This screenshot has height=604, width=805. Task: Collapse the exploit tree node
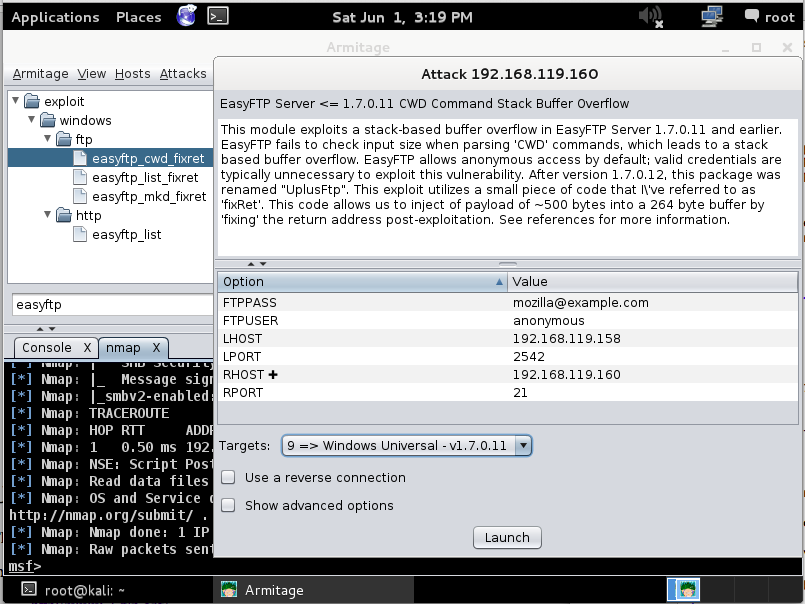[15, 100]
